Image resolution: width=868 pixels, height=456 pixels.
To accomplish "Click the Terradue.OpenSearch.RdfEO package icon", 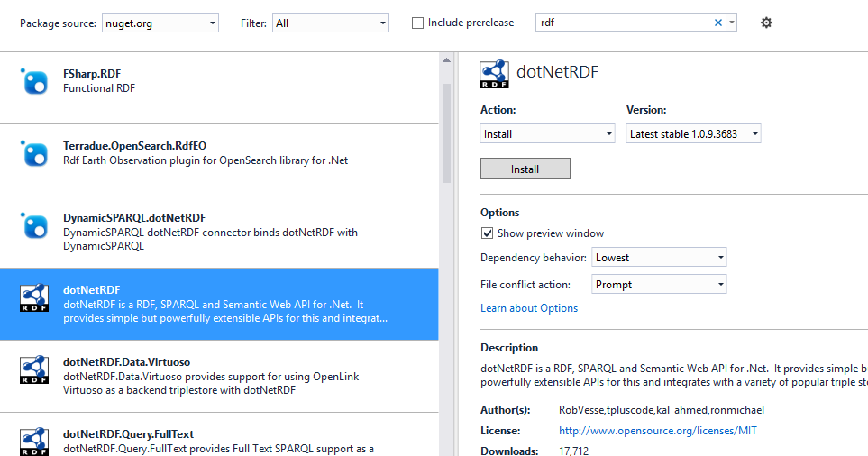I will click(34, 153).
